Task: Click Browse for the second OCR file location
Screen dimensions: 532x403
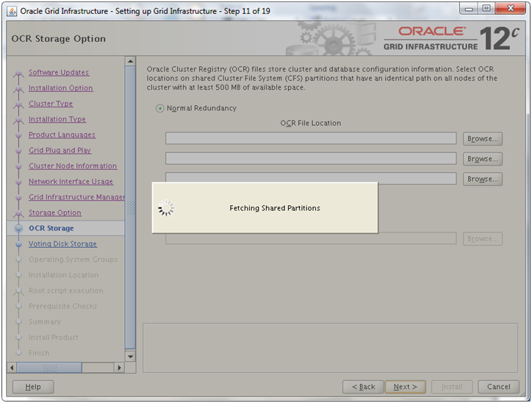Action: [x=483, y=159]
